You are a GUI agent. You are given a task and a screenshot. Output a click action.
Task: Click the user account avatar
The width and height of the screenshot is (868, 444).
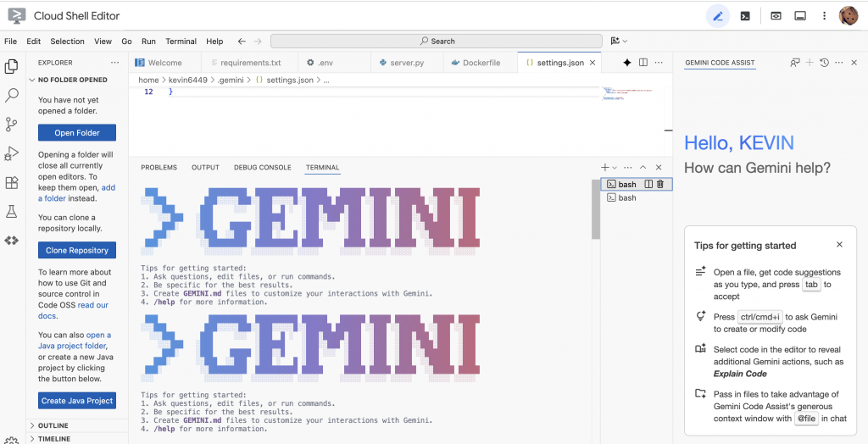tap(849, 16)
